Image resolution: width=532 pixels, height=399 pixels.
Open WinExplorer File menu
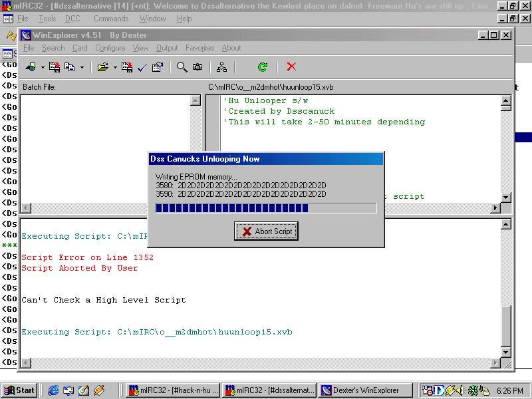coord(29,48)
